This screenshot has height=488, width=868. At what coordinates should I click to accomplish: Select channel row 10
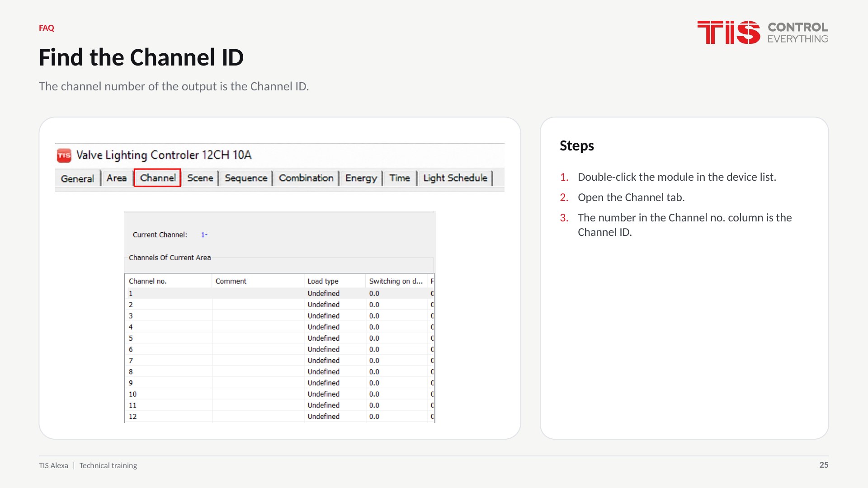(x=279, y=394)
